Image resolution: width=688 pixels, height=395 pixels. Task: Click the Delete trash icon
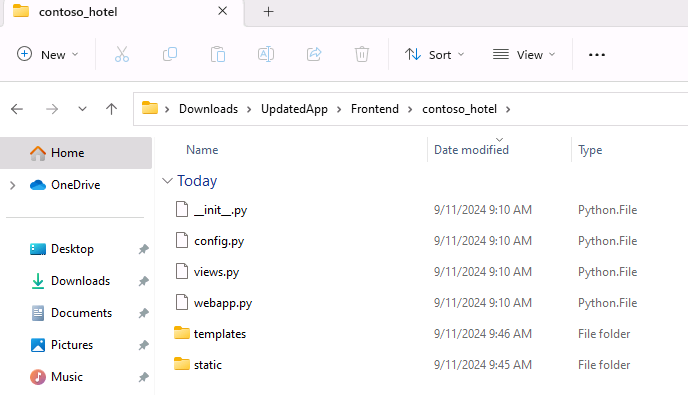coord(362,54)
